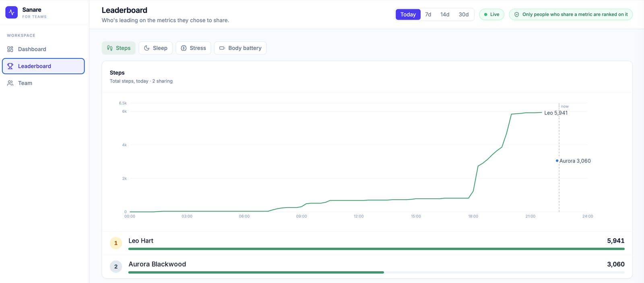Open the Dashboard page

pos(43,49)
